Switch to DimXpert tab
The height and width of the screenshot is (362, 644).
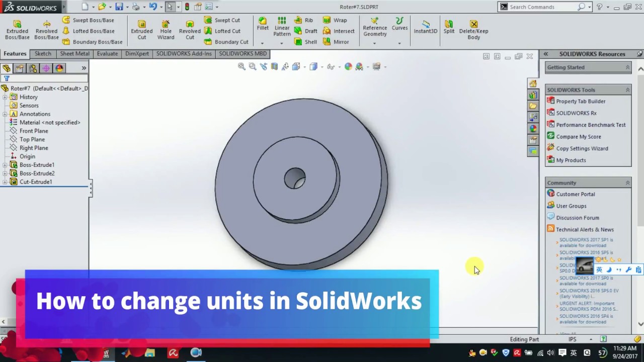[137, 54]
